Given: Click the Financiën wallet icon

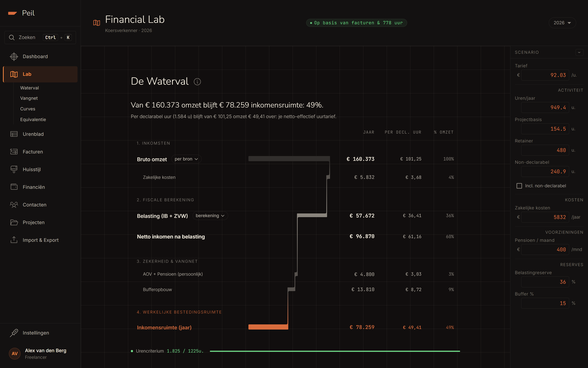Looking at the screenshot, I should [x=14, y=187].
